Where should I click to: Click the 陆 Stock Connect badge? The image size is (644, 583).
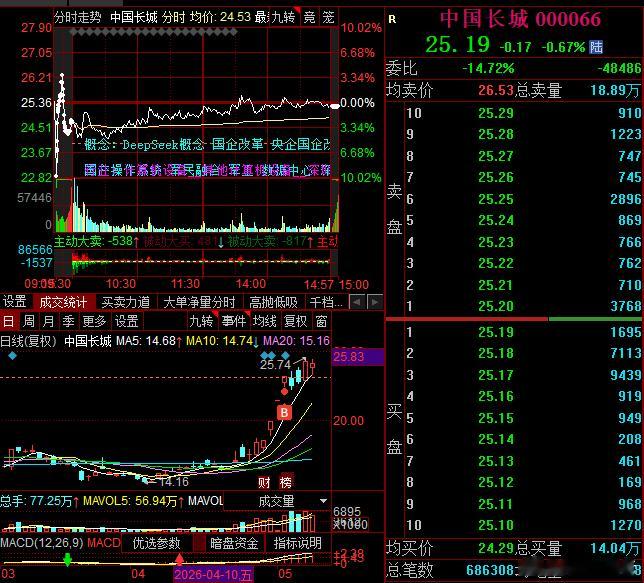[x=596, y=47]
